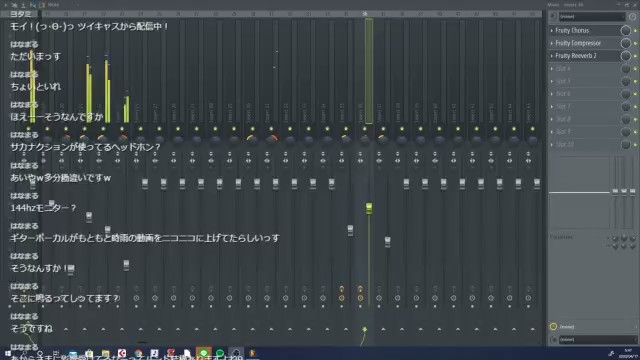The width and height of the screenshot is (640, 360).
Task: Click the selected insert track's tall peak meter
Action: click(369, 71)
